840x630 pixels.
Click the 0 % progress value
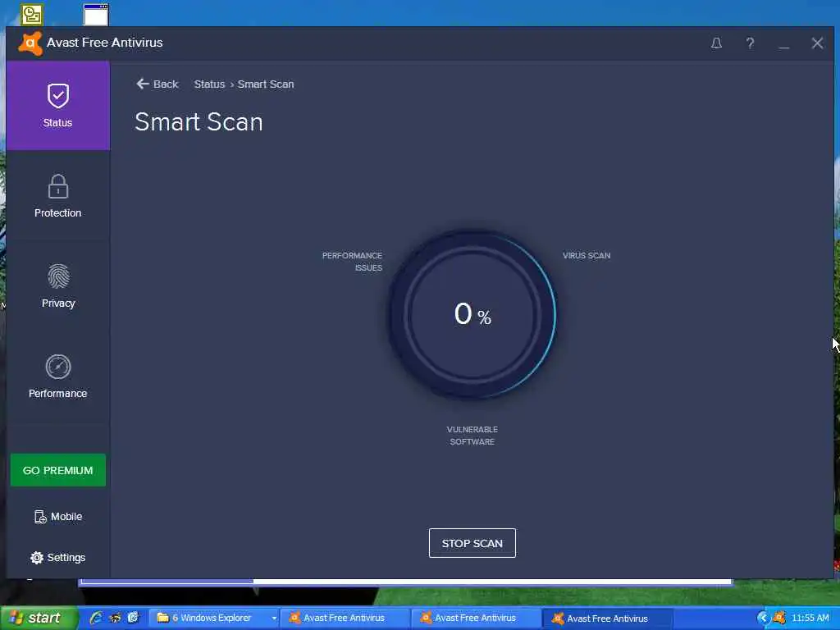472,314
